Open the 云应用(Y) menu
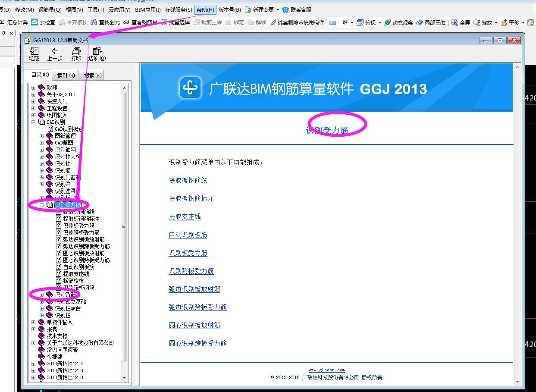 (x=119, y=9)
